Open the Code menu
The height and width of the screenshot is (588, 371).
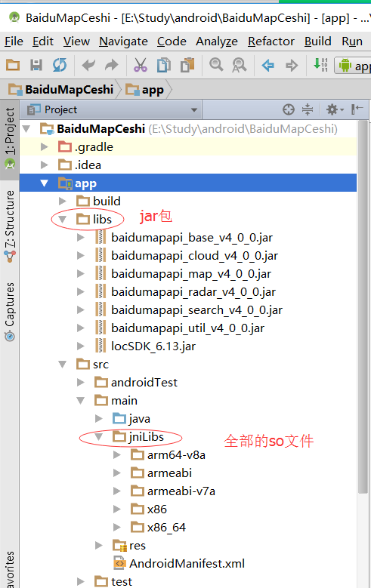[x=172, y=42]
